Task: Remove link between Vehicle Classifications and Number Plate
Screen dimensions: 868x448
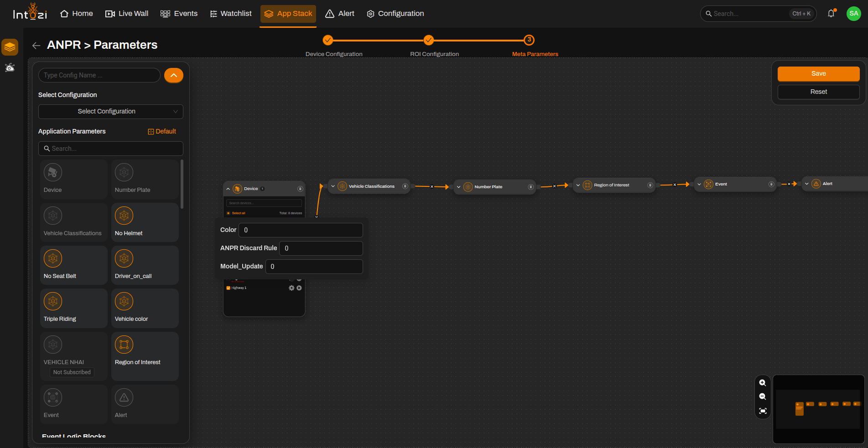Action: click(x=431, y=186)
